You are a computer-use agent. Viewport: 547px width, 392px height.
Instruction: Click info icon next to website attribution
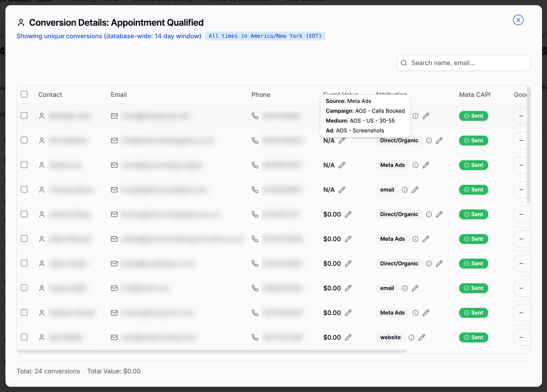pos(411,337)
